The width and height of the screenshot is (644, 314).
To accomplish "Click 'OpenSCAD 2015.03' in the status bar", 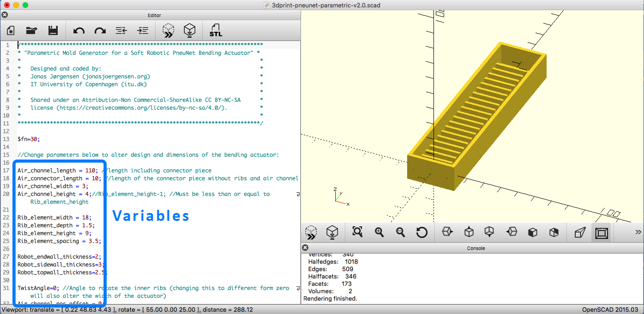I will click(610, 309).
